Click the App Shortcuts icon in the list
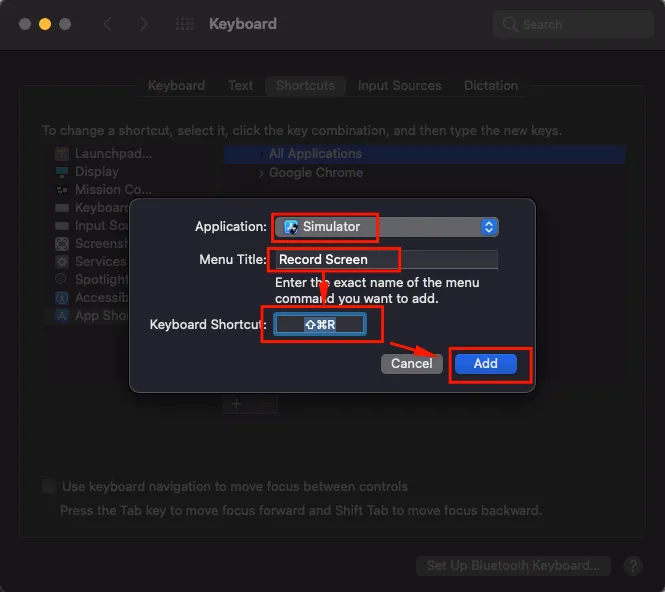The image size is (665, 592). [62, 316]
